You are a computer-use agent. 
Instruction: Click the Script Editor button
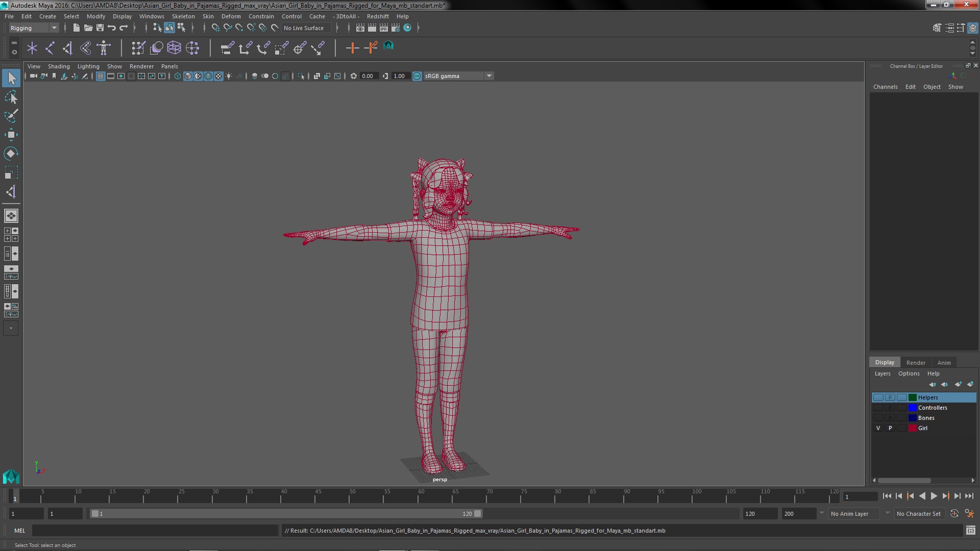970,531
